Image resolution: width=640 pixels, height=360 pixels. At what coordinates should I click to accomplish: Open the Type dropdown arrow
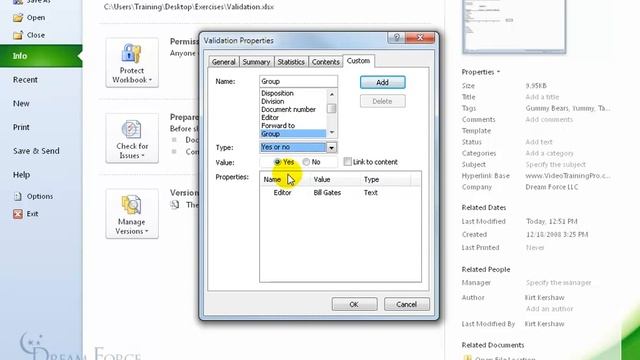click(x=331, y=147)
